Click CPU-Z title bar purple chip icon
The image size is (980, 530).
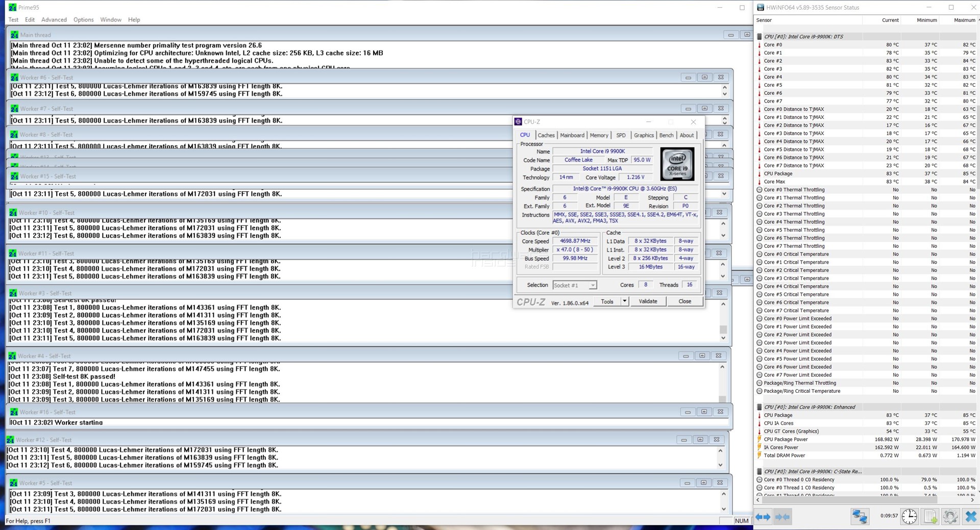pos(518,121)
